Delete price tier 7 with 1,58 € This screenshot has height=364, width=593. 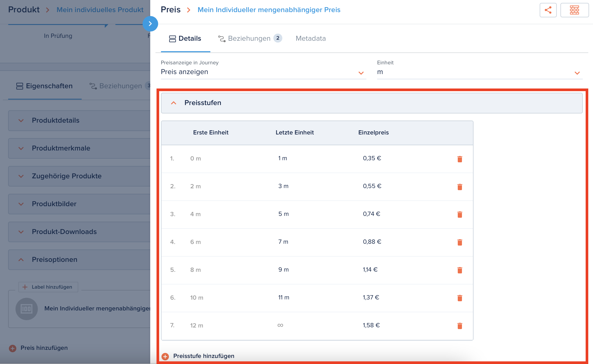click(460, 326)
